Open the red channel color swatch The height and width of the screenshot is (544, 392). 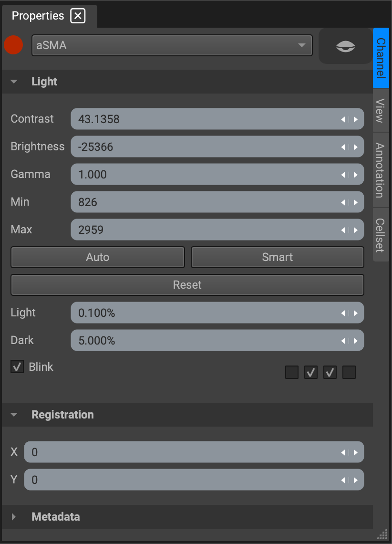pos(13,45)
